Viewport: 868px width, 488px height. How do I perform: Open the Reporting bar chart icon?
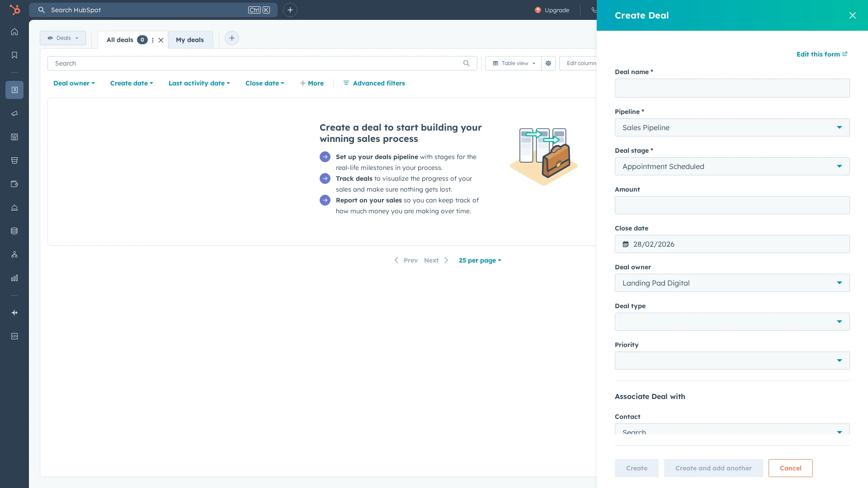(14, 278)
